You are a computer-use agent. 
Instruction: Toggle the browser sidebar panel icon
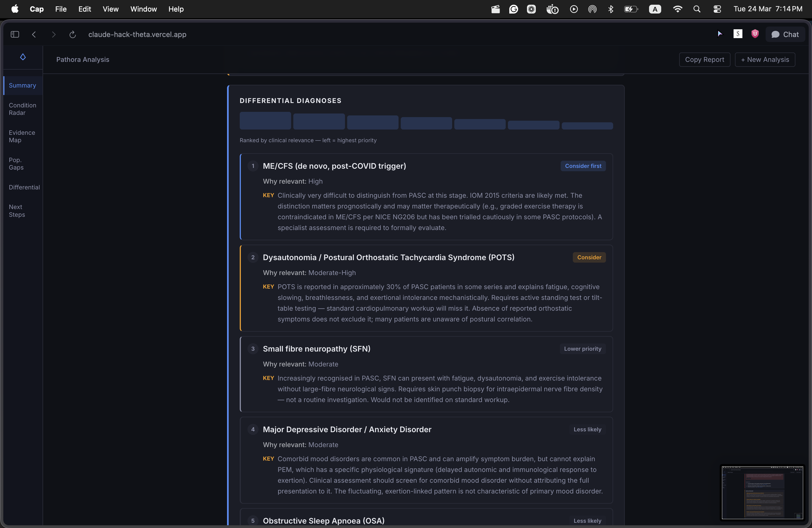click(15, 35)
